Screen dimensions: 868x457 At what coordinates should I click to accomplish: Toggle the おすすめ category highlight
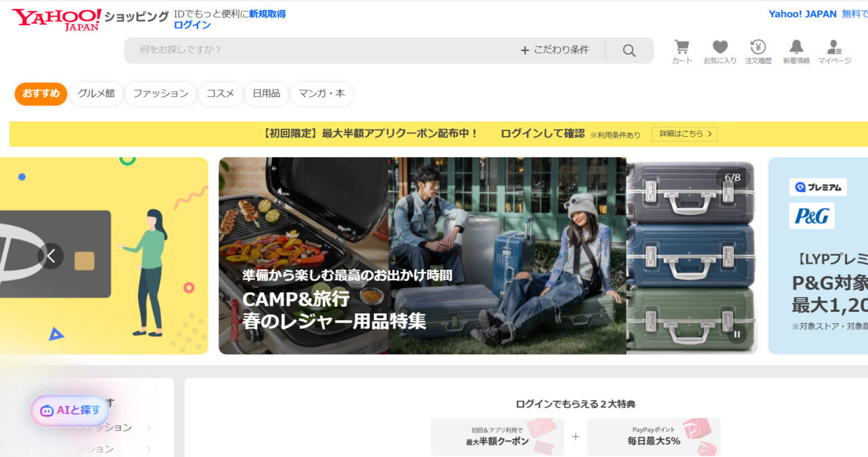(40, 94)
